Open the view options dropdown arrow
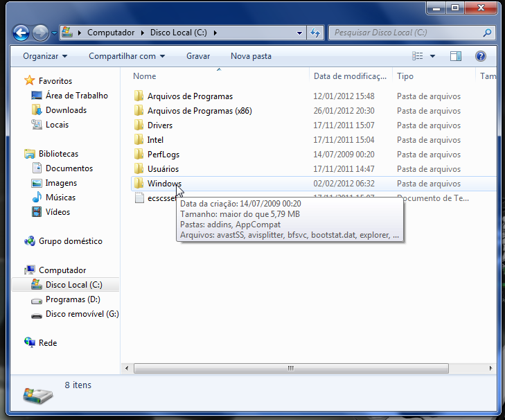This screenshot has height=420, width=505. pos(433,56)
